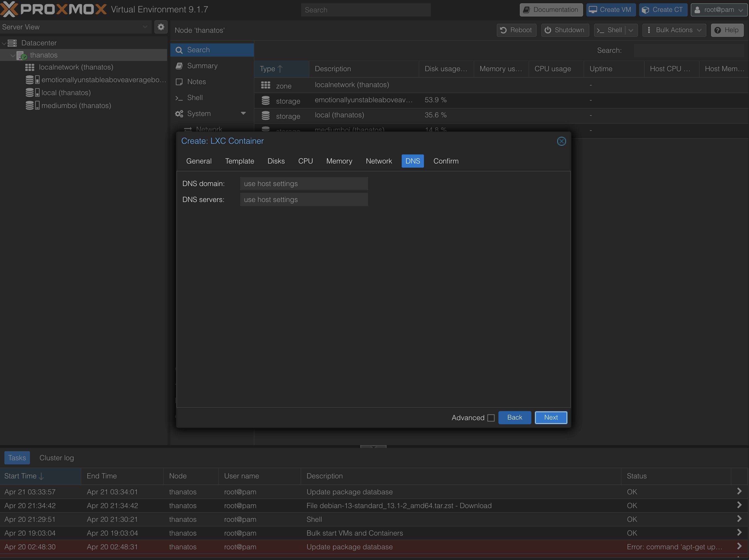Open the Cluster log tab
Screen dimensions: 749x560
[57, 458]
